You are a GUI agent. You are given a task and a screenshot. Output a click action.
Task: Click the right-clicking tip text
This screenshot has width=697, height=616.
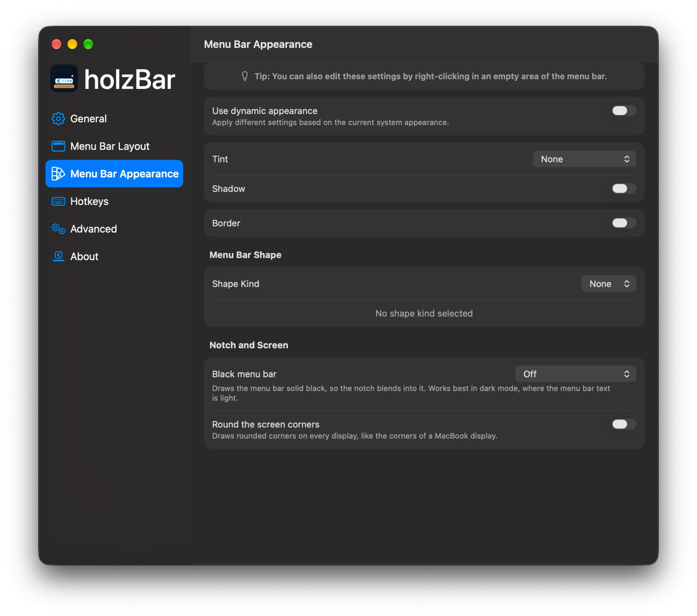pyautogui.click(x=430, y=76)
